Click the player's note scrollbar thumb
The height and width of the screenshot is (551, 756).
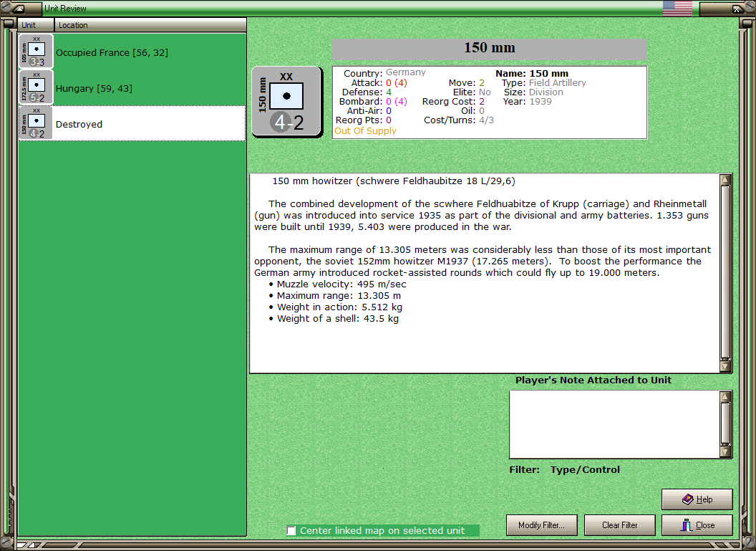point(725,424)
